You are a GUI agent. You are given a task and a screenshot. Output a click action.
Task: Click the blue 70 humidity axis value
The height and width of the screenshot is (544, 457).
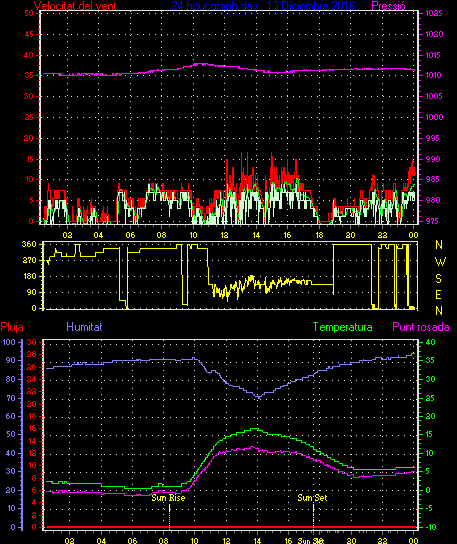(x=11, y=398)
